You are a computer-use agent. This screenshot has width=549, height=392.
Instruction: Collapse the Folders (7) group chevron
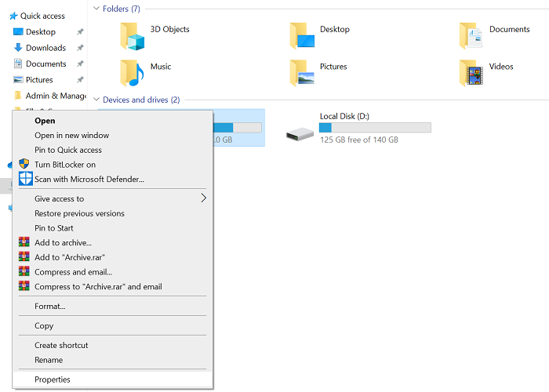tap(96, 9)
